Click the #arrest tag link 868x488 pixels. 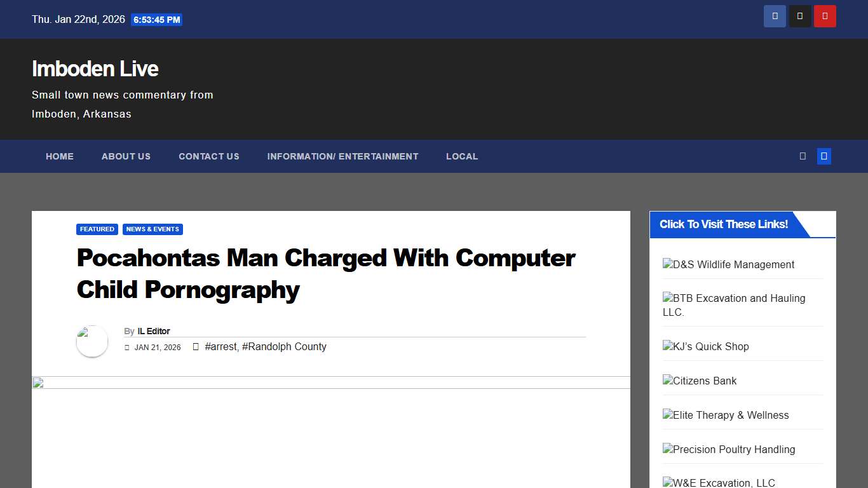(x=219, y=347)
